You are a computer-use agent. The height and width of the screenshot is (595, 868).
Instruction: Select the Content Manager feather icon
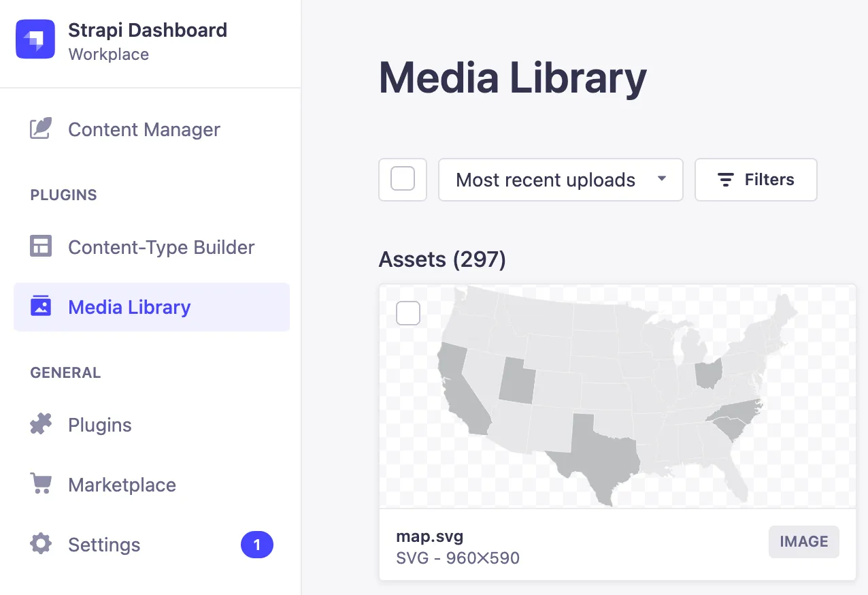pos(41,129)
